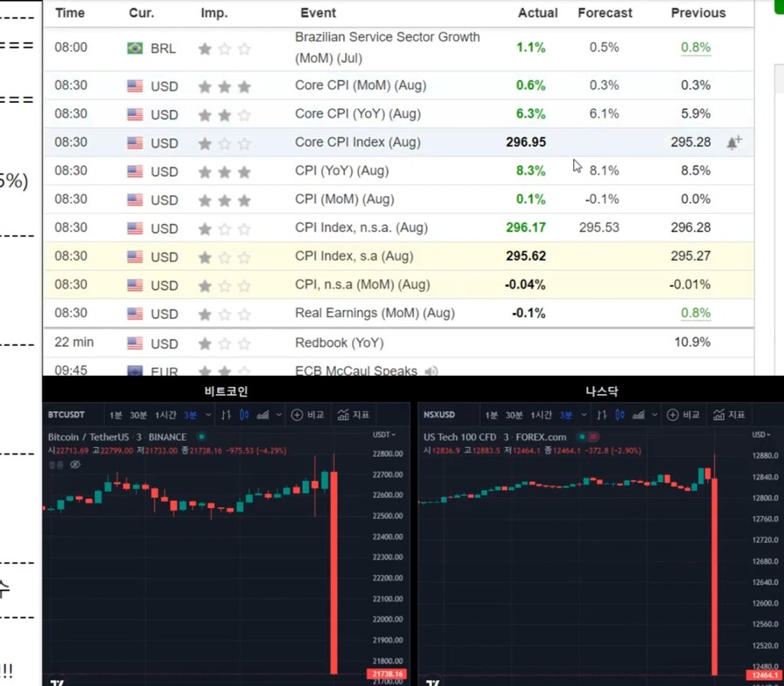This screenshot has width=784, height=686.
Task: Select candlestick style in Bitcoin chart
Action: tap(244, 415)
